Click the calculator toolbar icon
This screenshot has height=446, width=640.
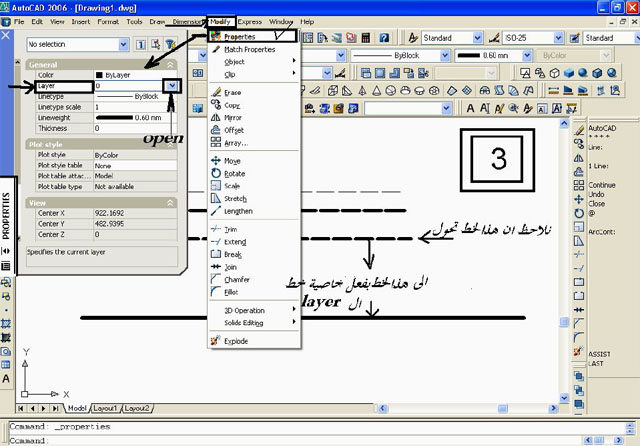pyautogui.click(x=366, y=38)
